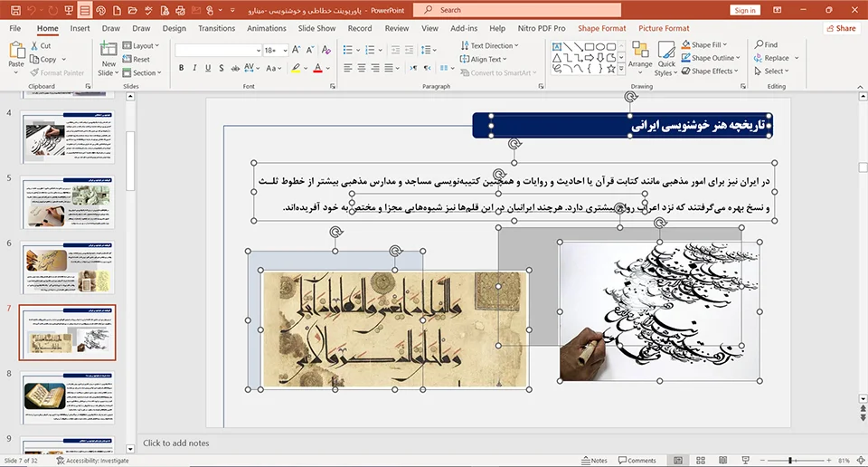Image resolution: width=868 pixels, height=467 pixels.
Task: Open the Select dropdown in Editing group
Action: pos(771,71)
